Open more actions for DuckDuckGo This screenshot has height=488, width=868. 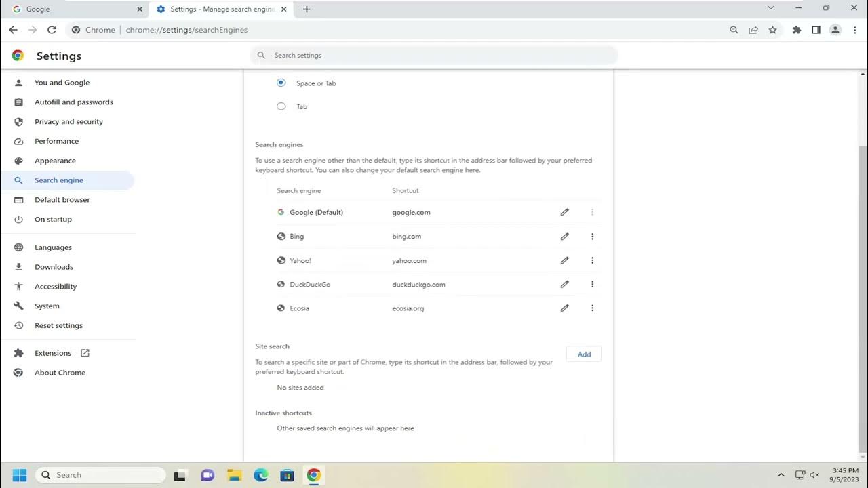coord(592,285)
